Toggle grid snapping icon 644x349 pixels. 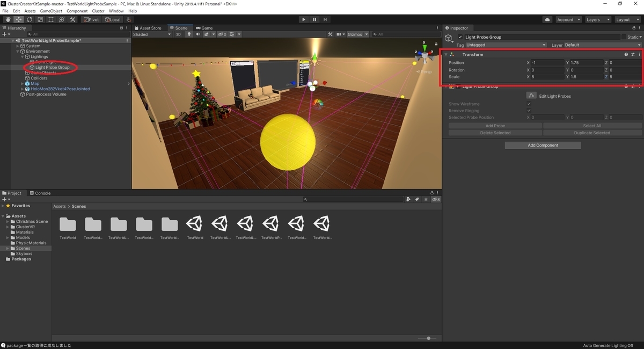point(129,19)
